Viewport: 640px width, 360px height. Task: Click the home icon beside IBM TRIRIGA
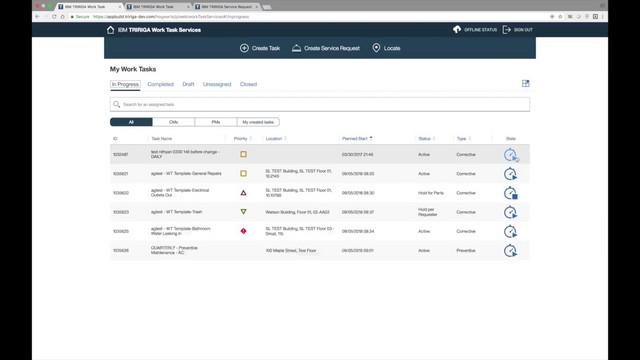pyautogui.click(x=110, y=30)
